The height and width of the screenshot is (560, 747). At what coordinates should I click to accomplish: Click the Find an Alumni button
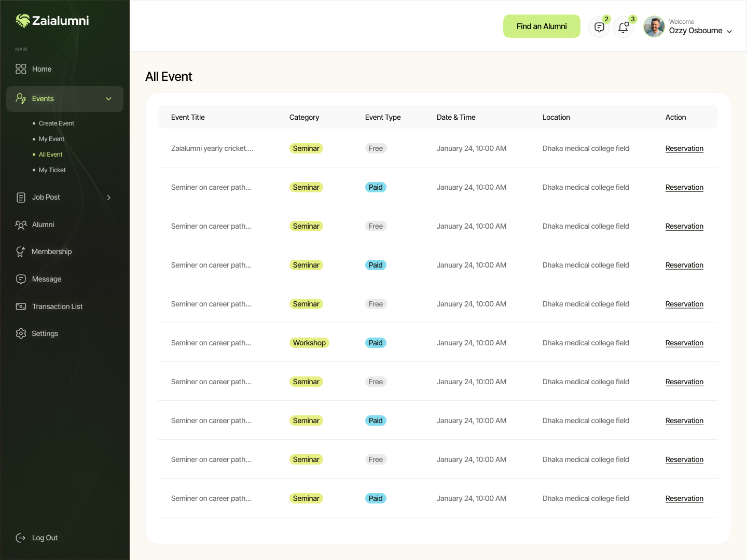point(542,26)
